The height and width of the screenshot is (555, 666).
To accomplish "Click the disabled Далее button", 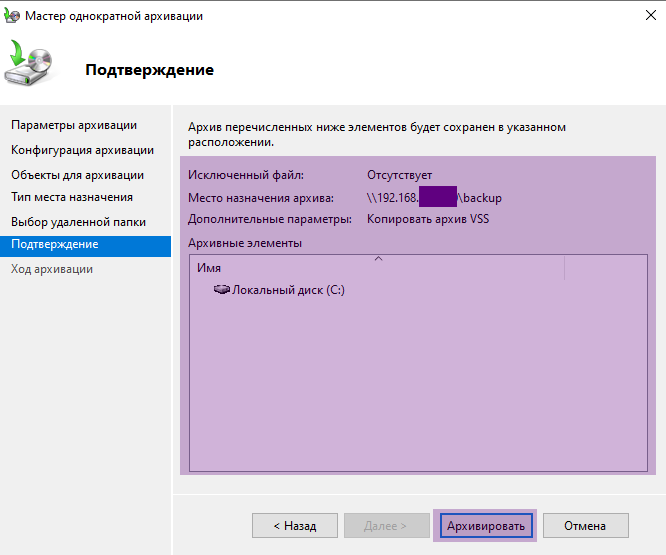I will 387,526.
